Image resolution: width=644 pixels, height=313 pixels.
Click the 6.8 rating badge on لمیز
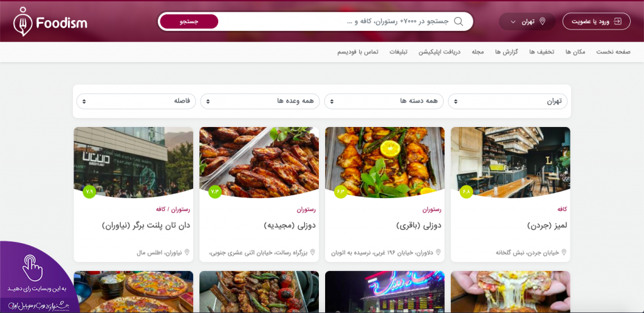tap(466, 192)
